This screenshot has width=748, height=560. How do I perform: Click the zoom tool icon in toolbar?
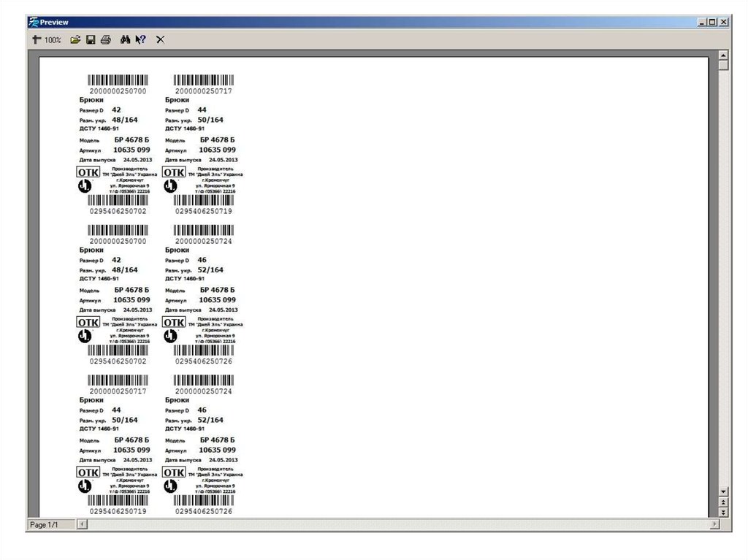35,39
